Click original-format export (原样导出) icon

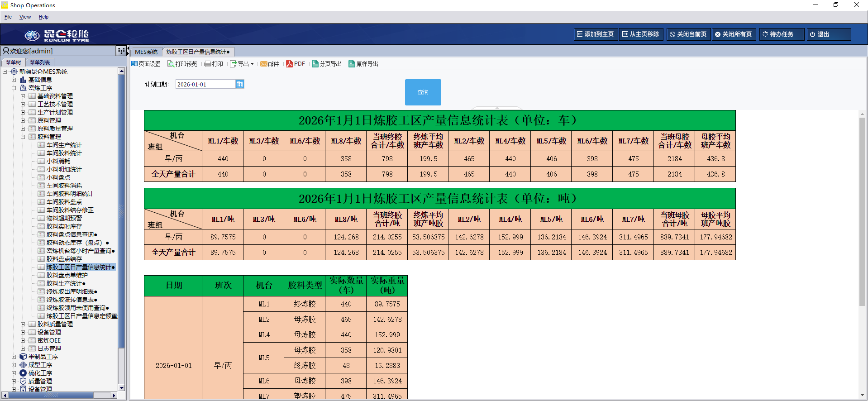click(x=352, y=64)
